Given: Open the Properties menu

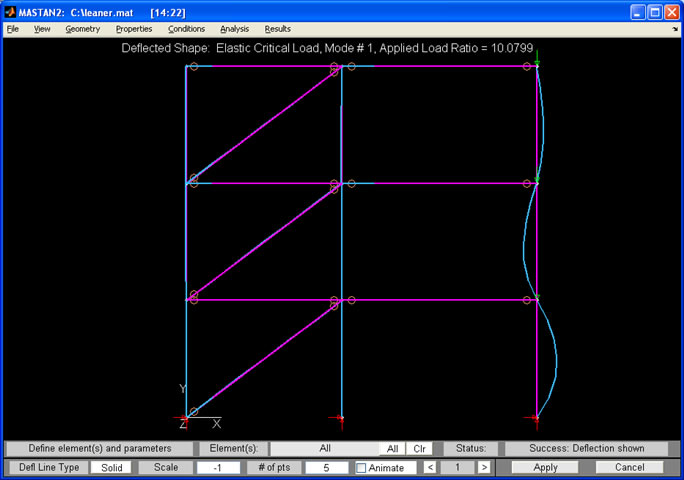Looking at the screenshot, I should [x=134, y=29].
